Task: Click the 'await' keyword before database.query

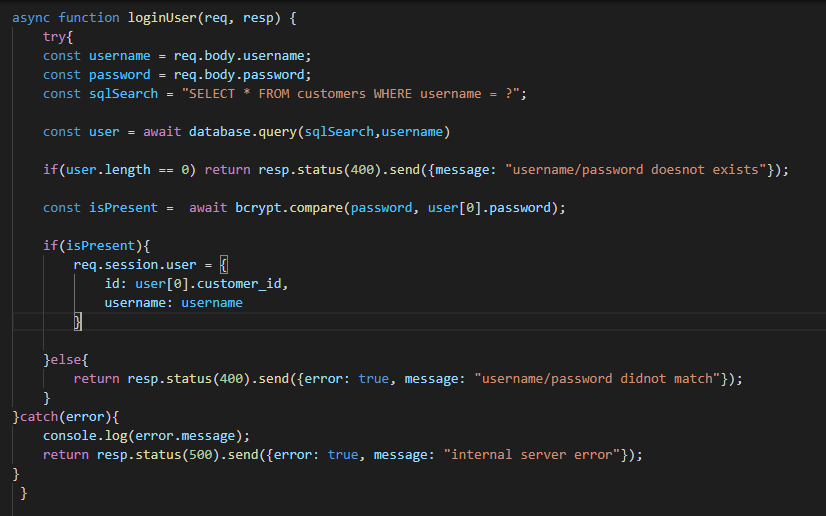Action: coord(162,132)
